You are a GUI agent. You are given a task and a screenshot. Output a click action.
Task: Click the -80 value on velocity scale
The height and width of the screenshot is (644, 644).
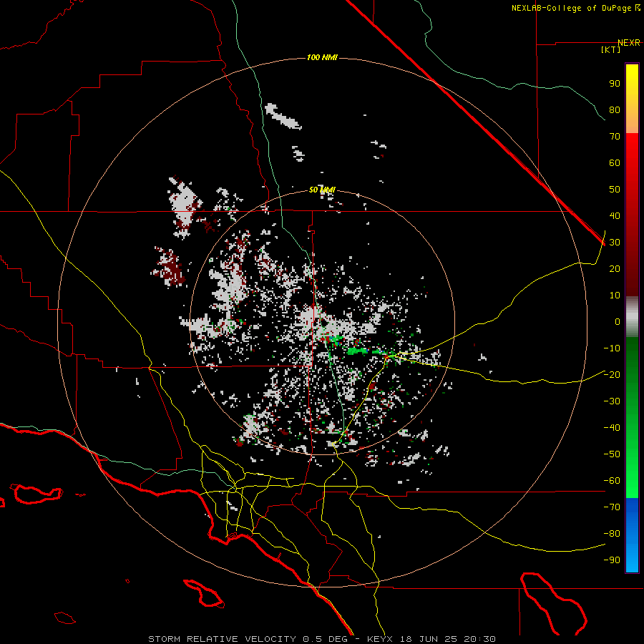pos(612,534)
